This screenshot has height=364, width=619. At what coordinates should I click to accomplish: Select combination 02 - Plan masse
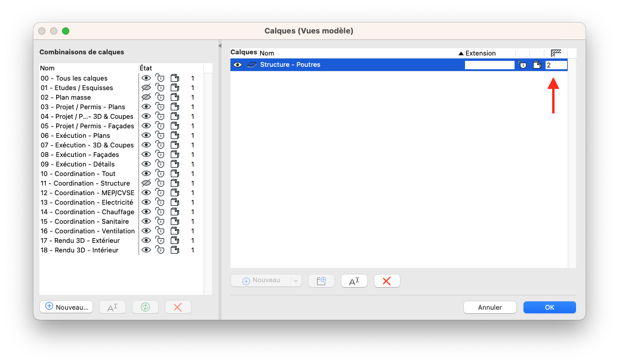click(66, 97)
